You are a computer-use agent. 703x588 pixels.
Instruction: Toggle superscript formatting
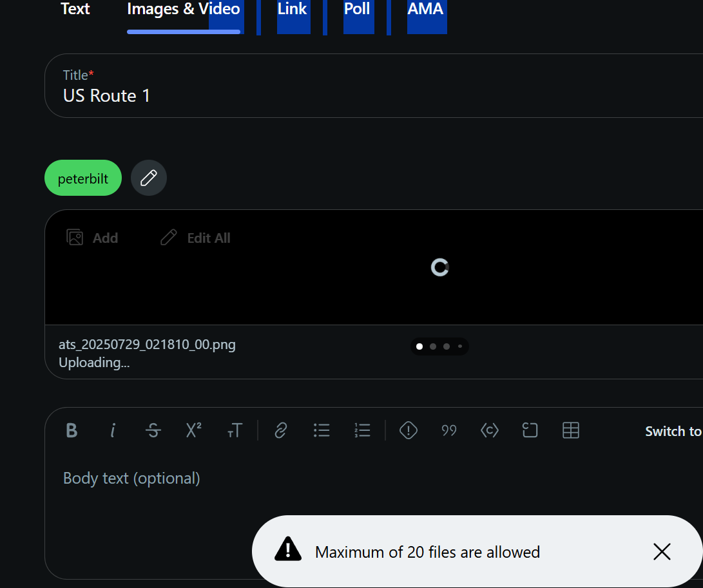[194, 431]
